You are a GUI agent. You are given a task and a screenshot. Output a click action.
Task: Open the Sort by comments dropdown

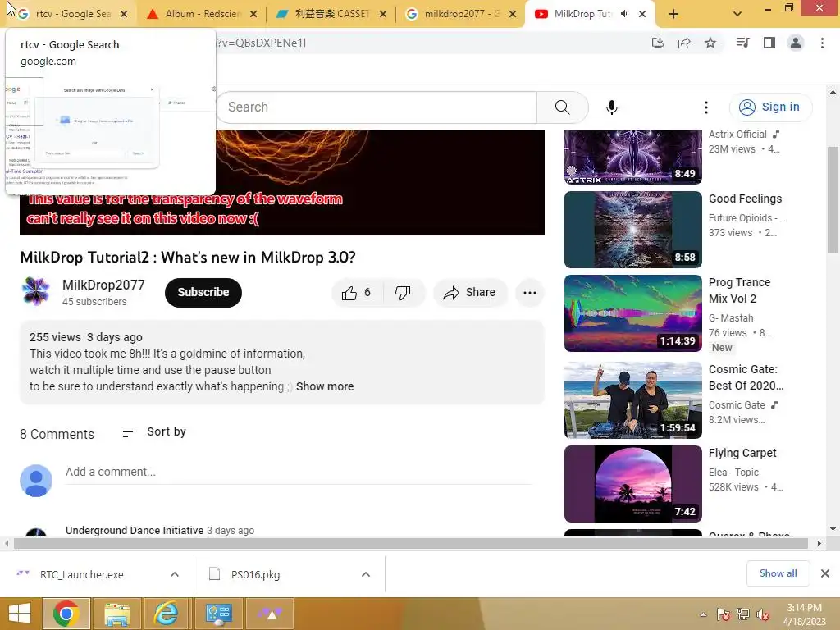click(154, 431)
